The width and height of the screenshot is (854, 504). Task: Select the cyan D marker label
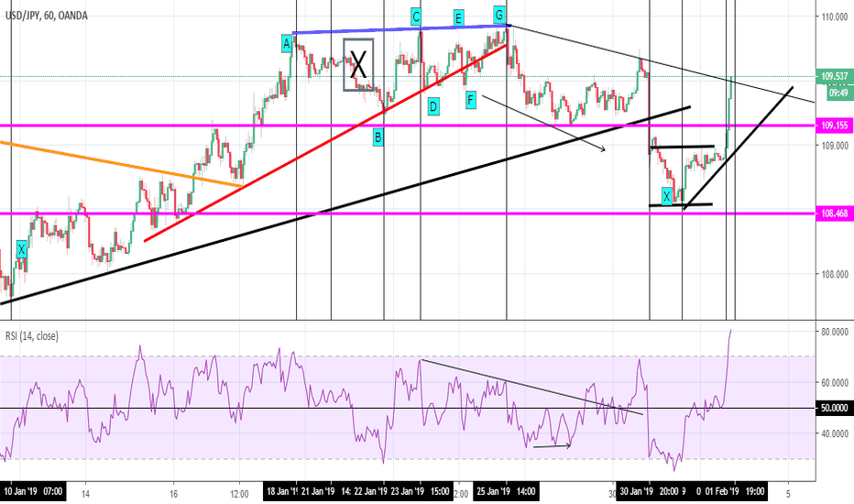click(x=433, y=106)
